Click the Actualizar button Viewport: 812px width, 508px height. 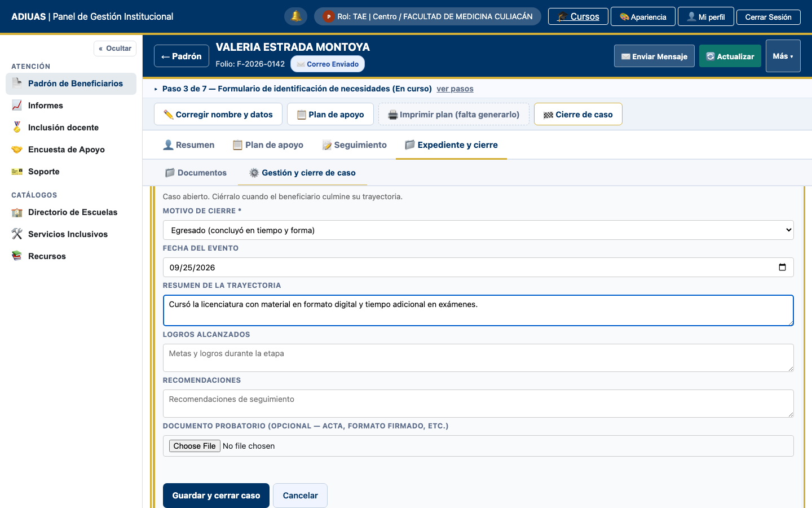[730, 56]
